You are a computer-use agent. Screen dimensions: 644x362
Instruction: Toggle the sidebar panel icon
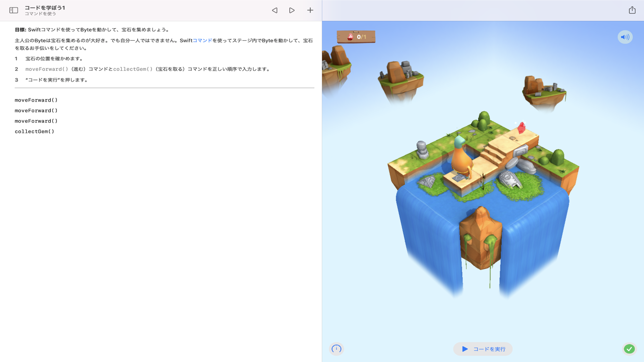[x=14, y=10]
